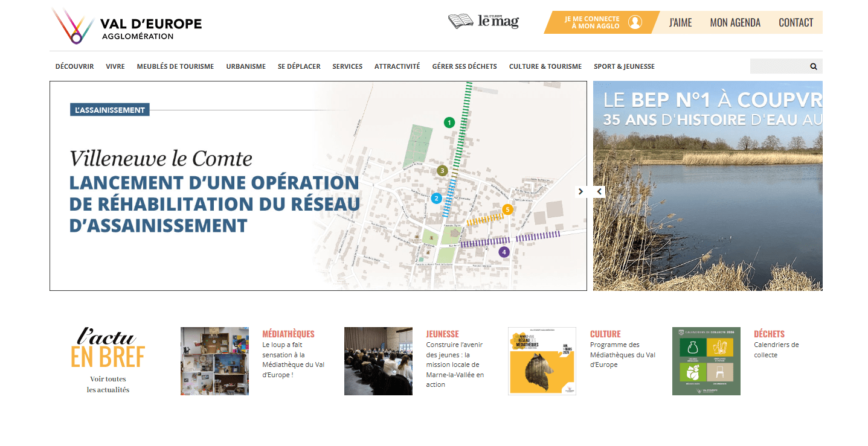Image resolution: width=868 pixels, height=446 pixels.
Task: Click 'Je me connecte à mon agglo' button
Action: pyautogui.click(x=591, y=22)
